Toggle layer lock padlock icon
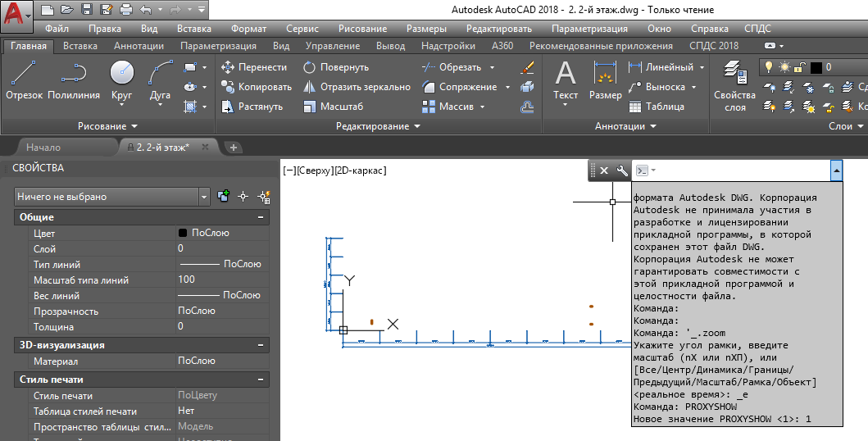Screen dimensions: 868x441 click(799, 67)
